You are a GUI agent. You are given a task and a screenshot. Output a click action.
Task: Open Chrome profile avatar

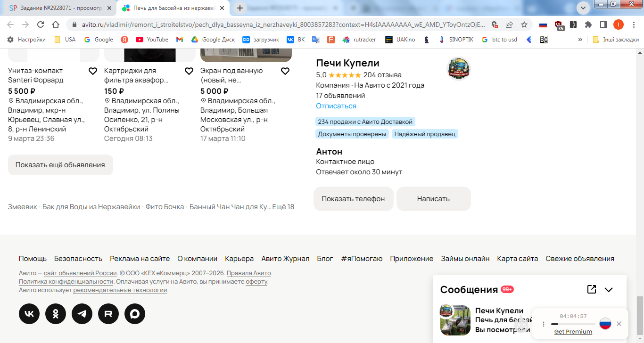pos(619,24)
